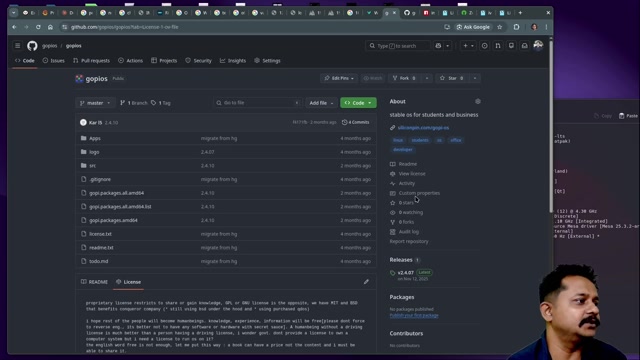Go to the GitHub Octocat home logo
The image size is (640, 360).
[32, 46]
